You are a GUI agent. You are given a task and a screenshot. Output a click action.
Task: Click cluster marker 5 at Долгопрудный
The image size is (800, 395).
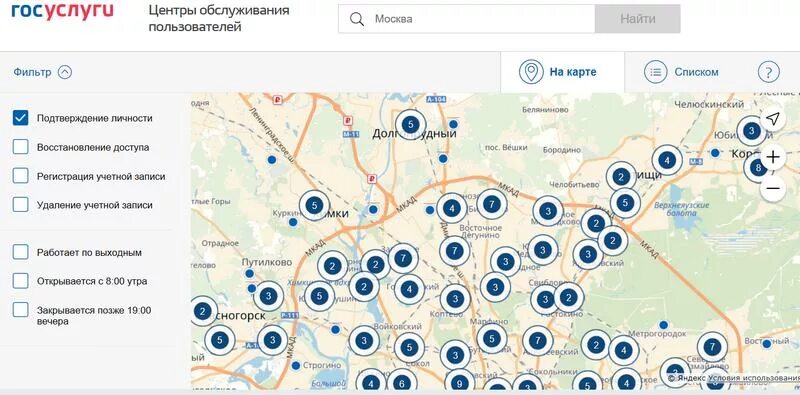(410, 124)
